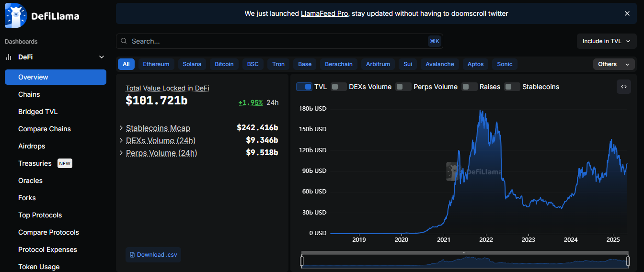This screenshot has width=644, height=272.
Task: Collapse the DeFi section chevron
Action: click(x=102, y=57)
